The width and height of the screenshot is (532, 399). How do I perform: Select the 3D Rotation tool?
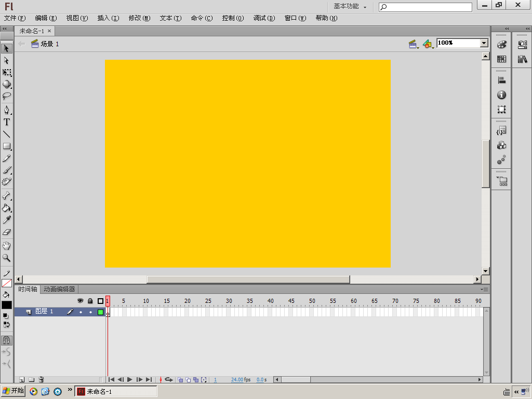point(6,84)
